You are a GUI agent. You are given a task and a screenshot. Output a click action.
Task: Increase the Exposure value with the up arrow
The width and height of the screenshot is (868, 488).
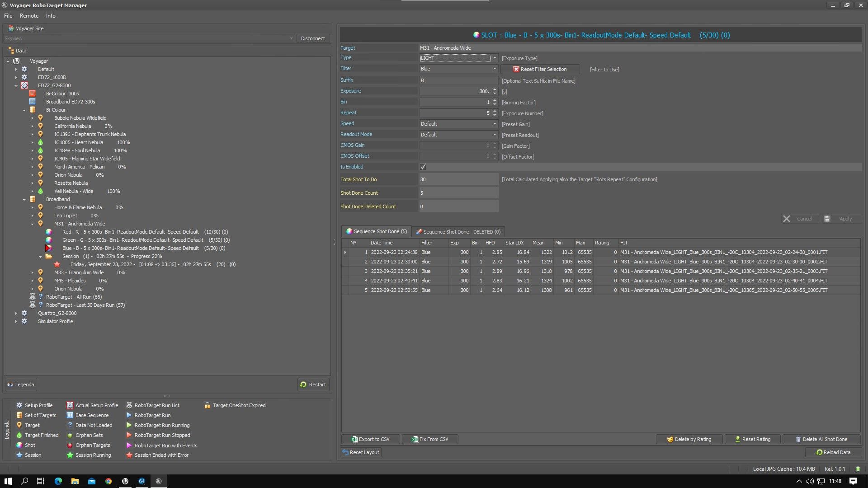coord(495,89)
